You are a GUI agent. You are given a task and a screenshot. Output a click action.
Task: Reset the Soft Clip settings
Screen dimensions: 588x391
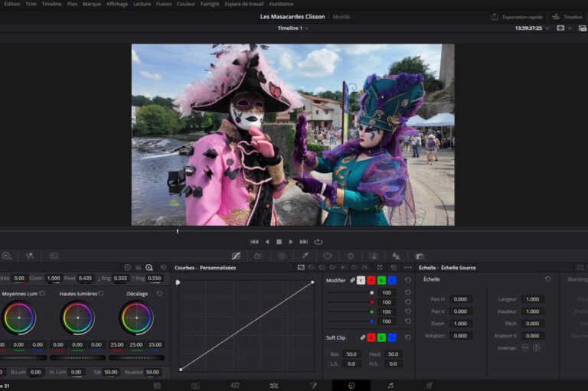click(x=408, y=337)
